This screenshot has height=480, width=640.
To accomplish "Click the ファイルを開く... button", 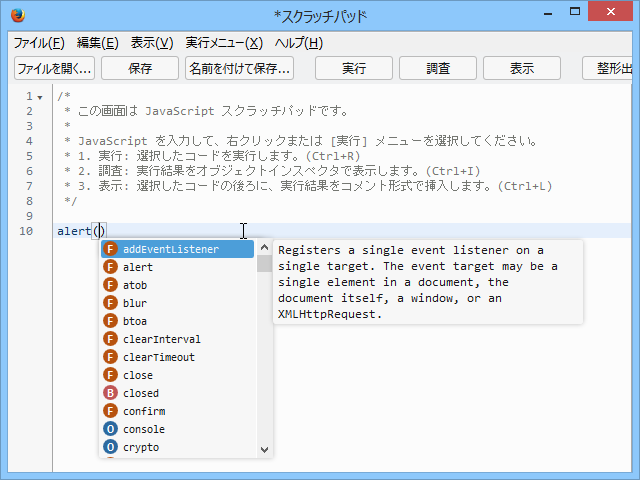I will (x=54, y=68).
